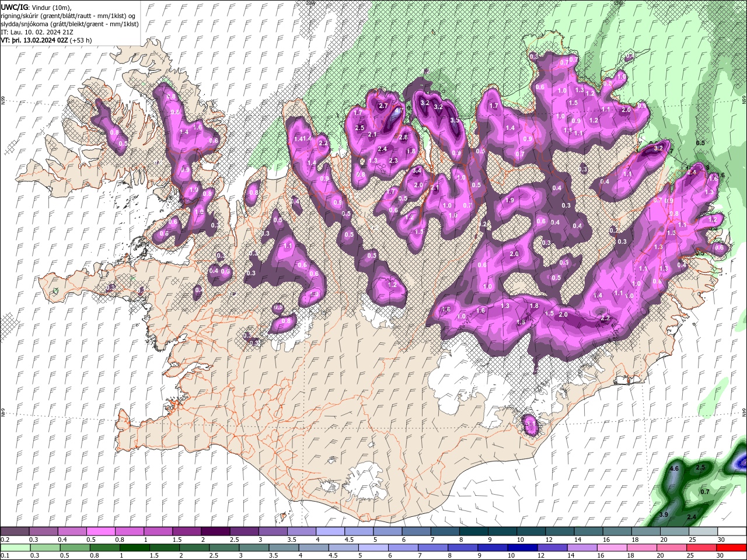Image resolution: width=747 pixels, height=560 pixels.
Task: Select the white upper swatch labeled 30
Action: point(731,531)
